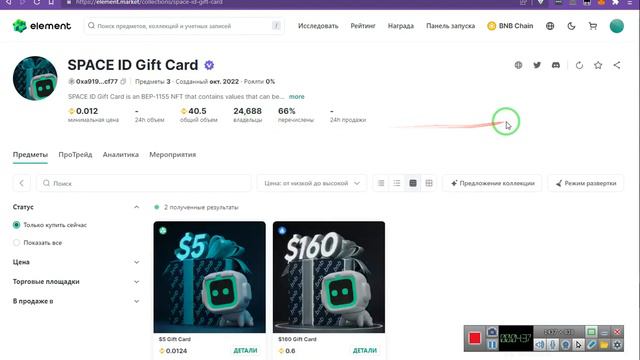Open the shopping cart icon

click(x=593, y=26)
